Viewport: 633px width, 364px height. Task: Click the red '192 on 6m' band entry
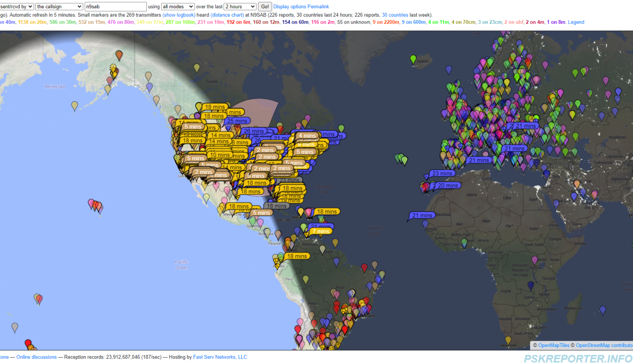click(x=238, y=22)
